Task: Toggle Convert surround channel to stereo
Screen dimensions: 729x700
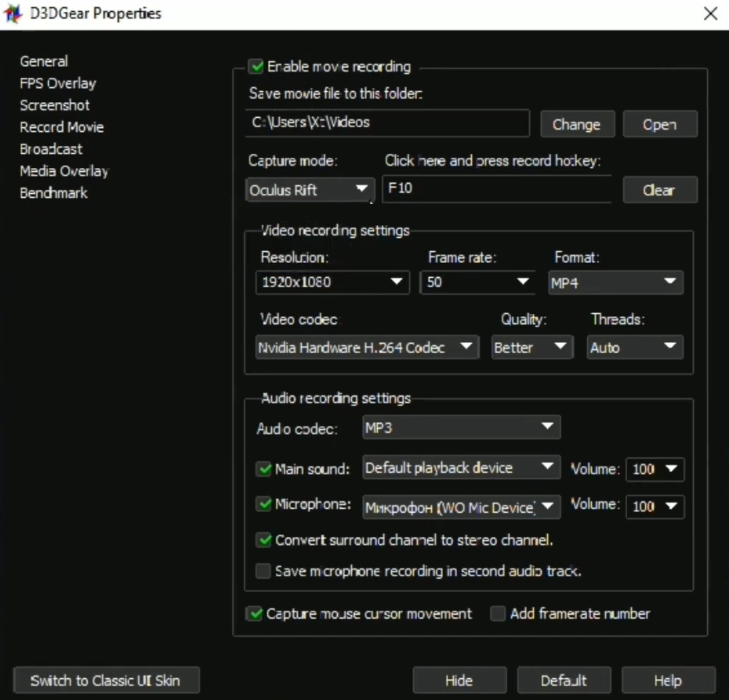Action: [264, 540]
